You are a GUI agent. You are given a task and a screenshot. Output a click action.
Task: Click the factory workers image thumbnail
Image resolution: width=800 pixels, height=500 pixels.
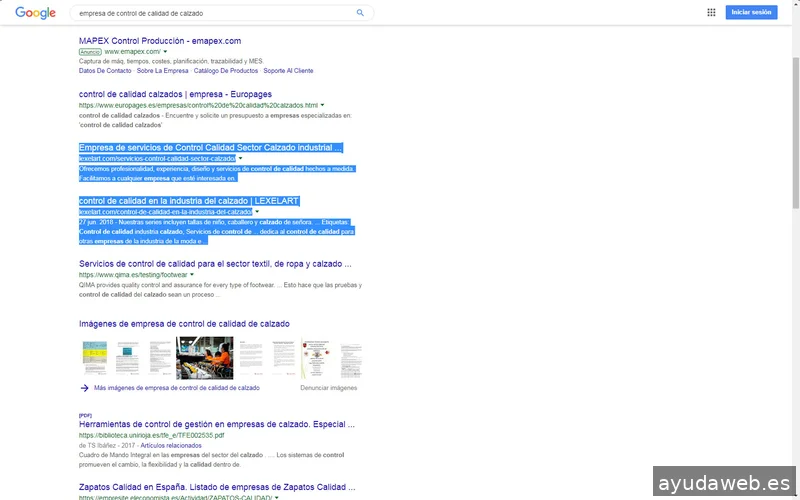pos(204,358)
